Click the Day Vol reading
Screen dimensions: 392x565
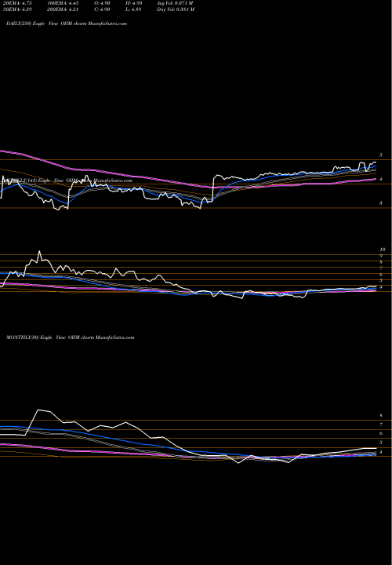coord(176,9)
